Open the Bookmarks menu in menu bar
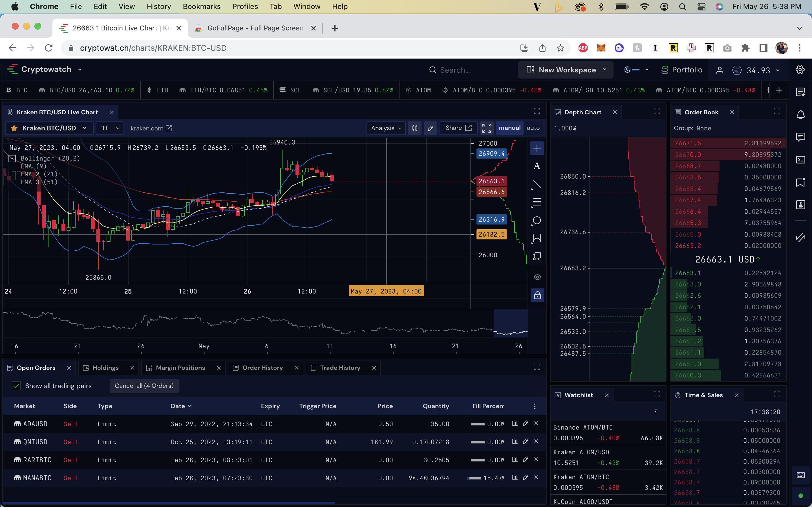This screenshot has height=507, width=812. [x=201, y=7]
